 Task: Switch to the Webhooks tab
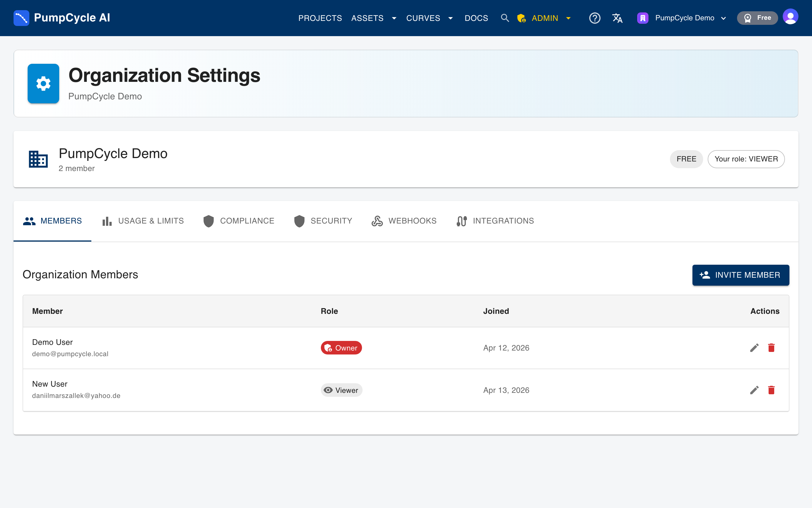point(404,221)
